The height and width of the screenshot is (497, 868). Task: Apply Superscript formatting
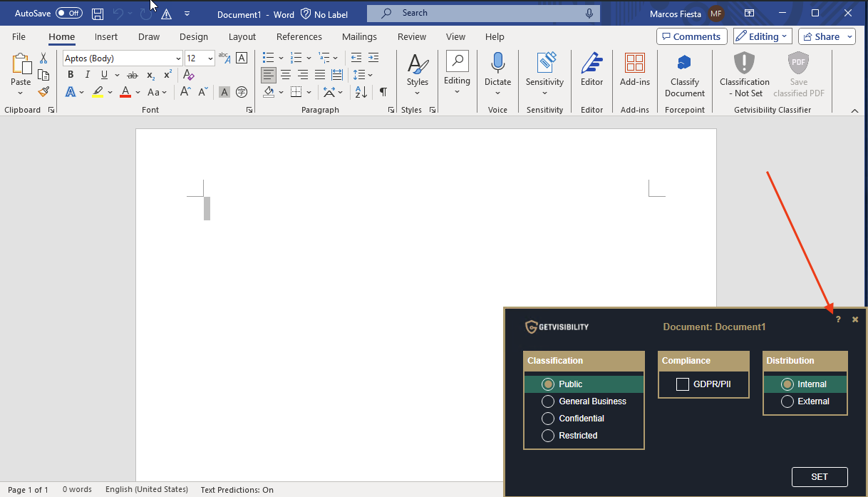pos(167,75)
